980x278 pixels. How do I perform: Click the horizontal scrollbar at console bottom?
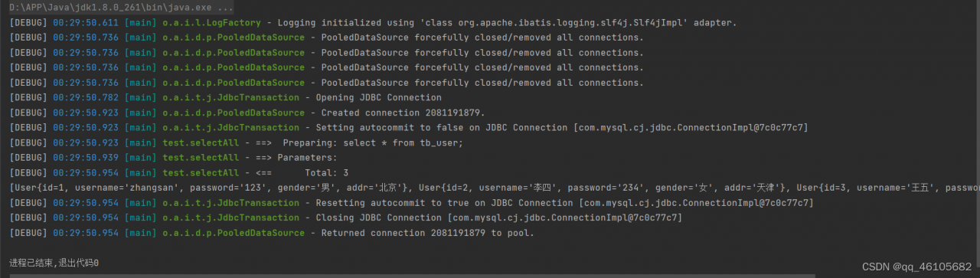pos(490,276)
